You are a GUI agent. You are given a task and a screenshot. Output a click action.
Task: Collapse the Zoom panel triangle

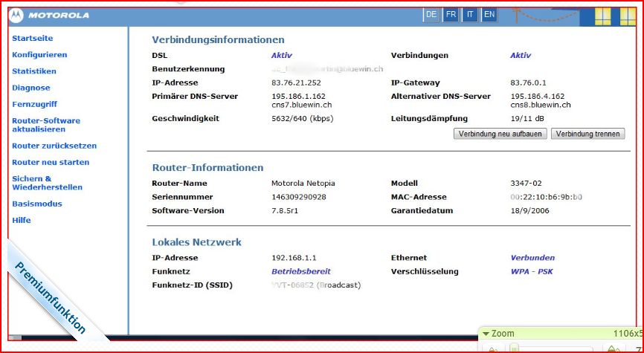[x=486, y=334]
